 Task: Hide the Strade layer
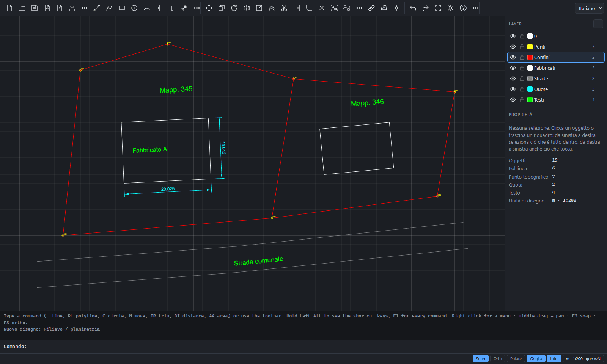tap(513, 78)
